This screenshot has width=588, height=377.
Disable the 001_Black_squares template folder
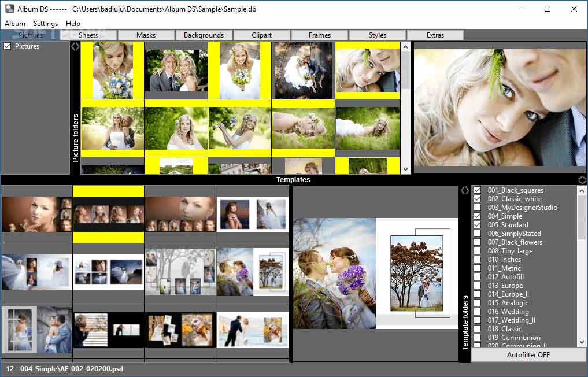(477, 190)
